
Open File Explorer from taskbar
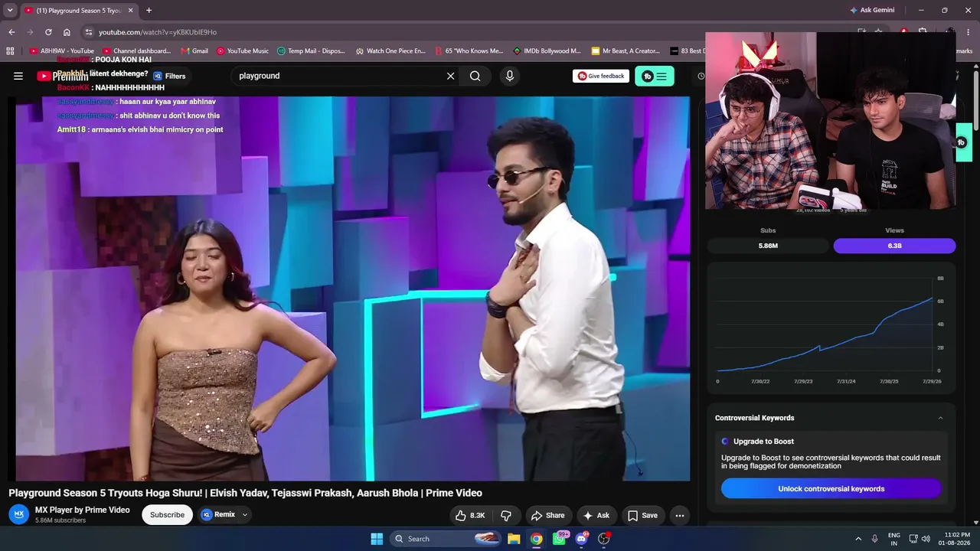(514, 539)
